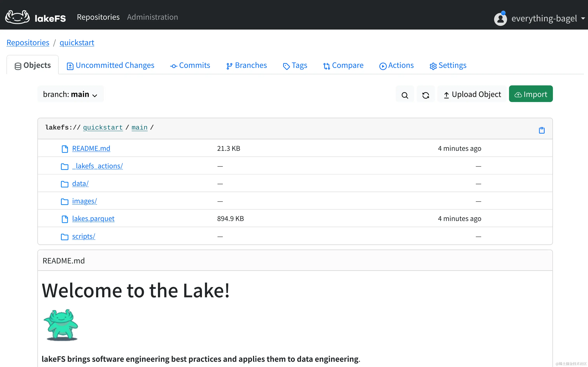Click the README.md file icon
Viewport: 588px width, 367px height.
tap(65, 149)
